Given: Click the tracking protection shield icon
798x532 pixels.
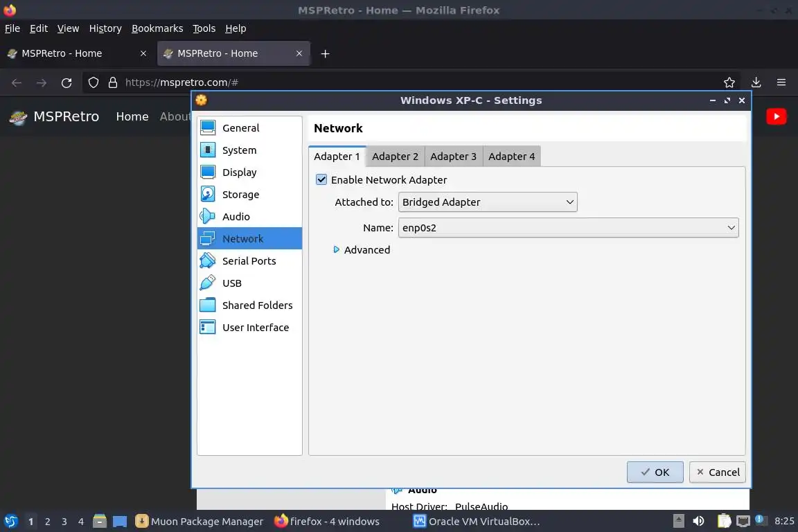Looking at the screenshot, I should 93,82.
